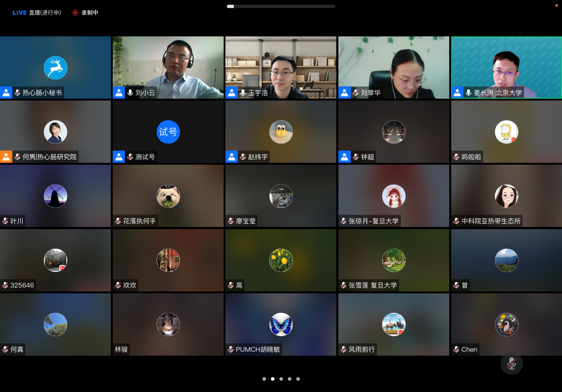Click the orange badge beside 何隽|热心肠研究院
562x392 pixels.
pyautogui.click(x=6, y=157)
